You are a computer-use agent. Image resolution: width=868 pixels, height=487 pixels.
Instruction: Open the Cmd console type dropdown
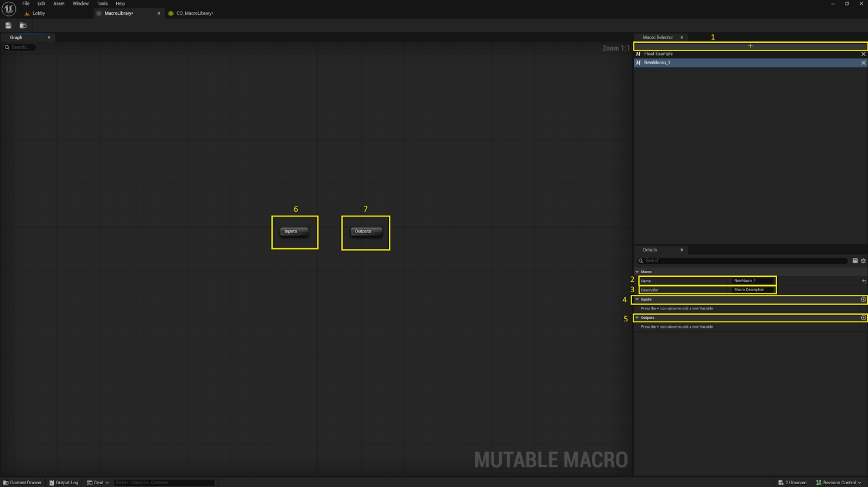coord(98,483)
